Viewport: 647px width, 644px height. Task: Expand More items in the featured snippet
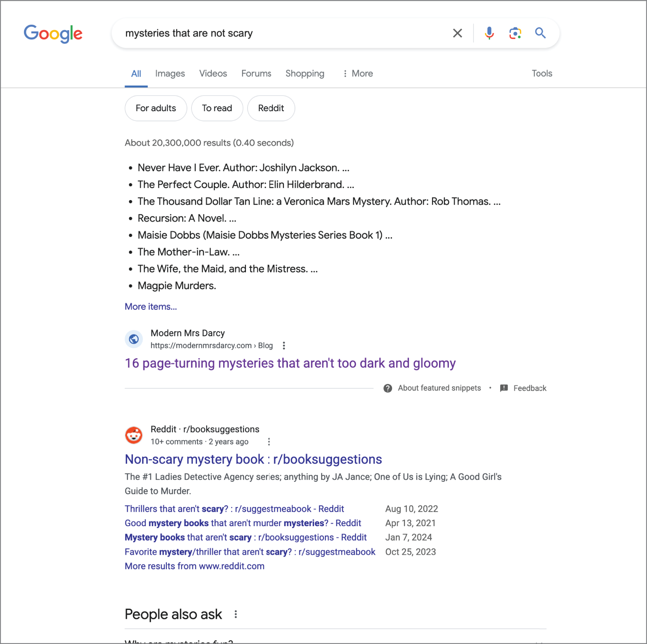[x=150, y=307]
